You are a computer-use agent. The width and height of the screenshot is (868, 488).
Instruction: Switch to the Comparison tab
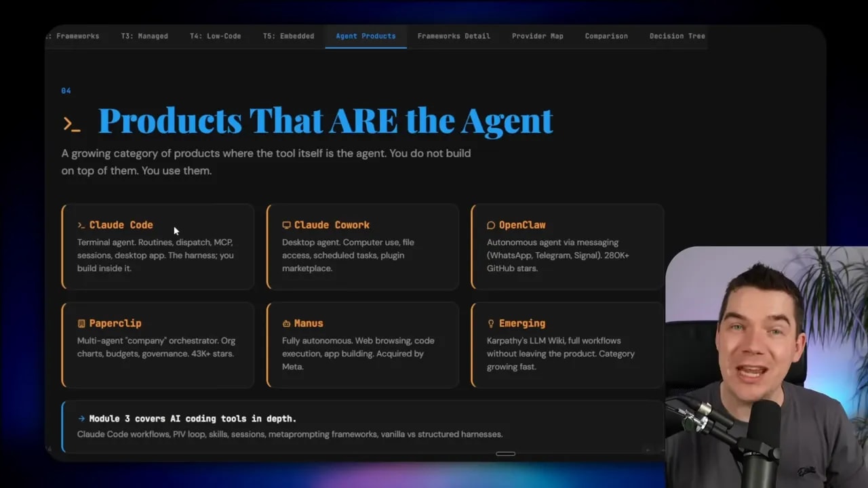click(606, 36)
